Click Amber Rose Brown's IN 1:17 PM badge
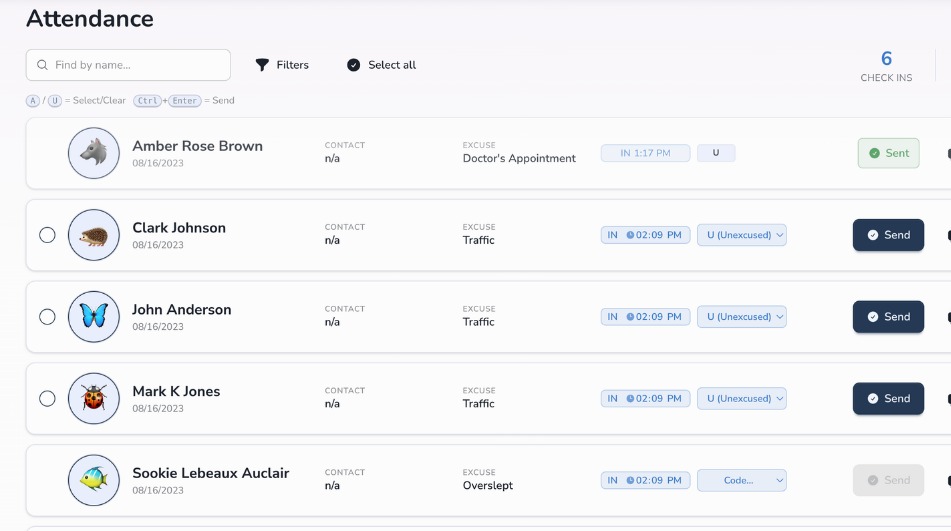 coord(645,153)
